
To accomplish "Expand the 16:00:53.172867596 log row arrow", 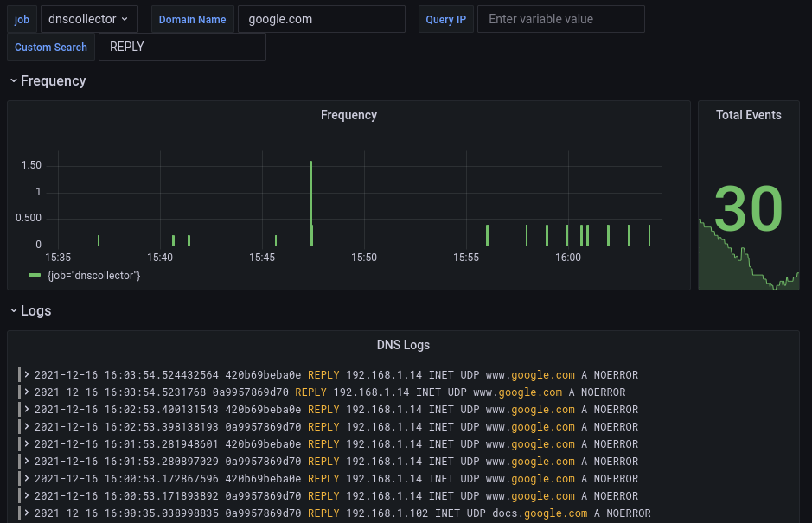I will point(27,479).
